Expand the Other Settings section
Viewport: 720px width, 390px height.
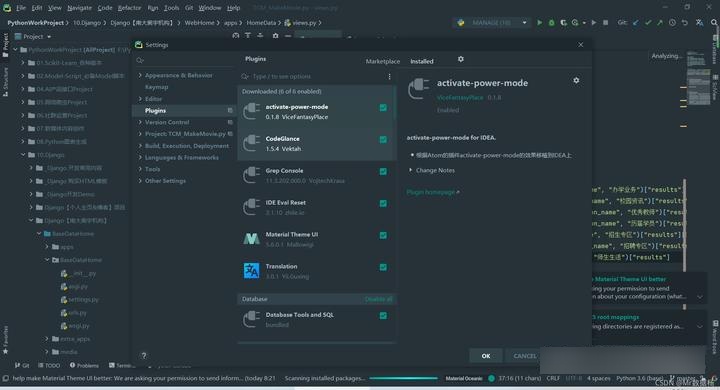pyautogui.click(x=140, y=181)
